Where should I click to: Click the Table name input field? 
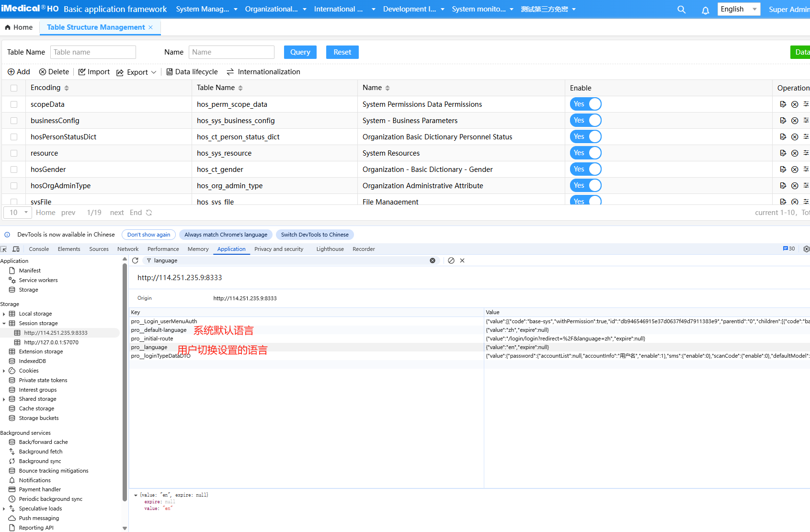93,52
